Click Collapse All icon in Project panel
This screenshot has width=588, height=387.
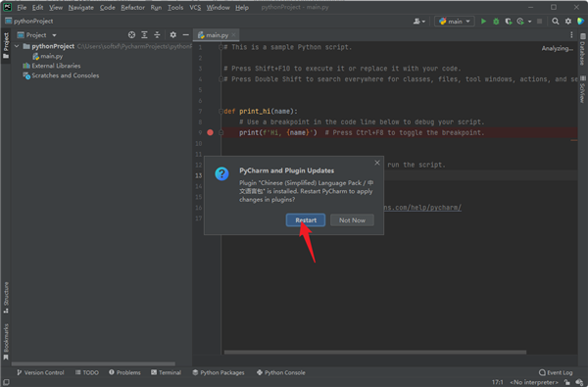click(157, 35)
